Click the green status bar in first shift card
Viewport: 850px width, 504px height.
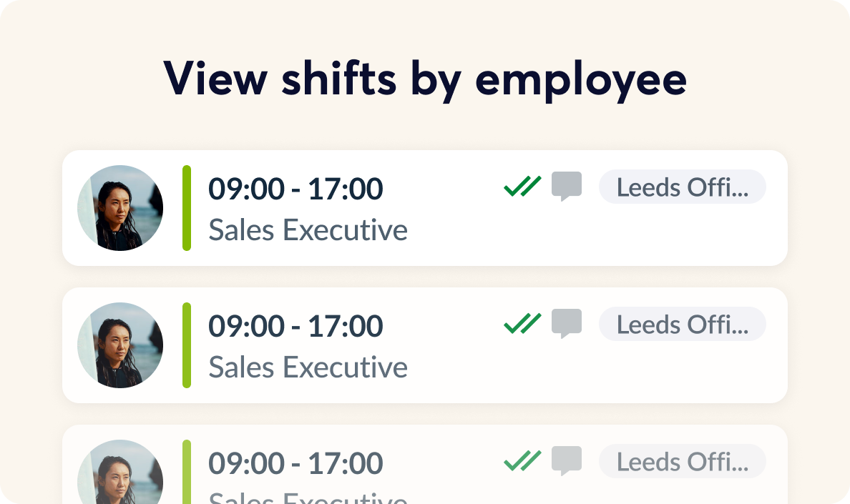pyautogui.click(x=187, y=208)
